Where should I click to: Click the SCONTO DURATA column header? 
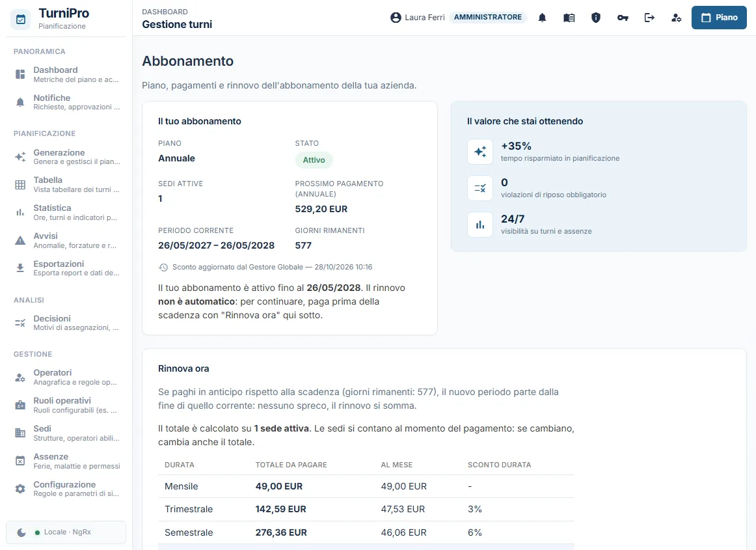pyautogui.click(x=499, y=465)
